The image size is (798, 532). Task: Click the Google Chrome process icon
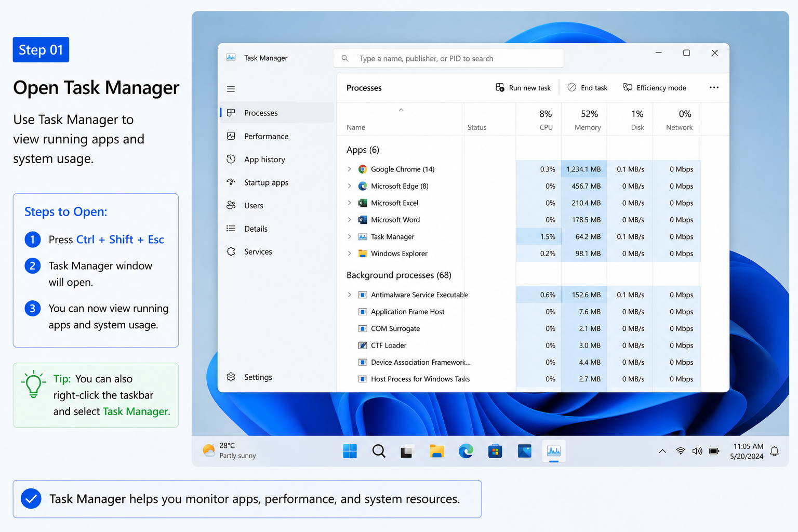pyautogui.click(x=363, y=169)
